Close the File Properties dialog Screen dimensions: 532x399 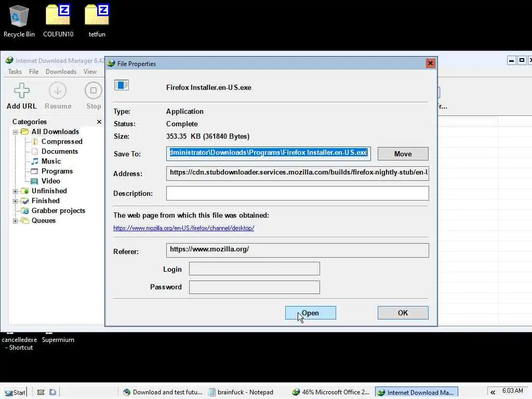(x=430, y=63)
